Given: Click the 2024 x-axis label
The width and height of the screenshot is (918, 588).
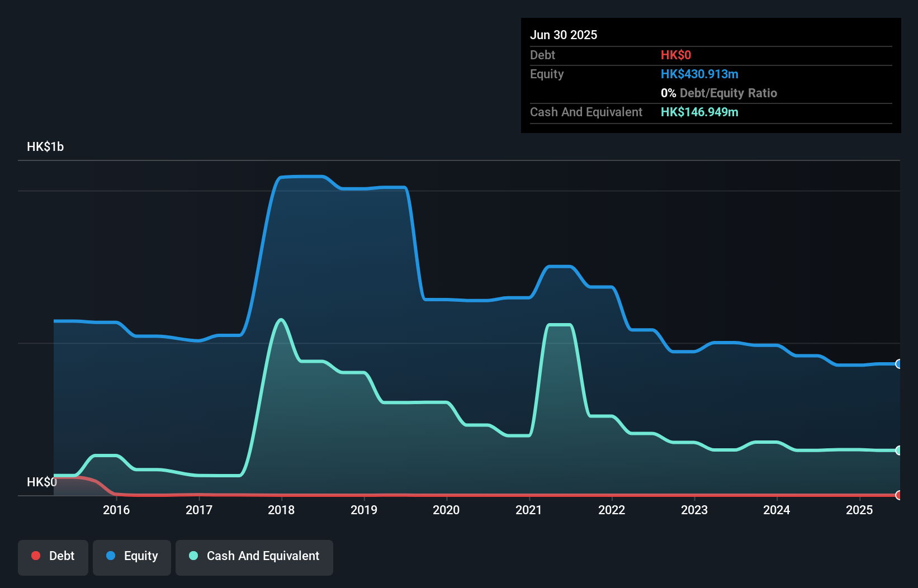Looking at the screenshot, I should coord(777,510).
